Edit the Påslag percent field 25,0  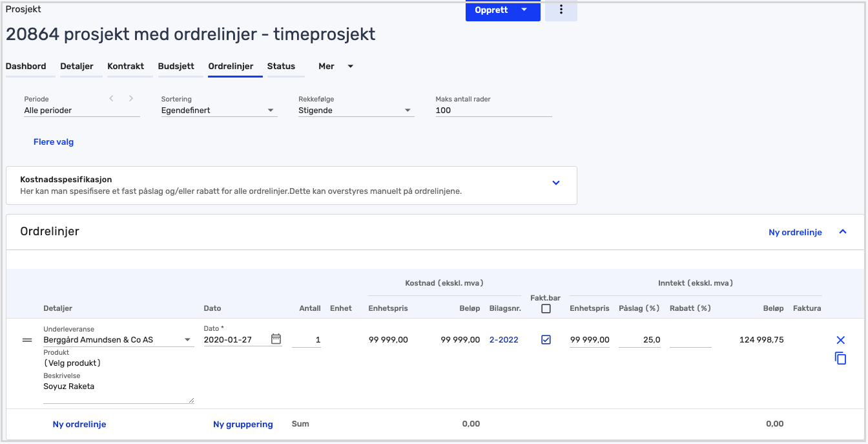(639, 340)
